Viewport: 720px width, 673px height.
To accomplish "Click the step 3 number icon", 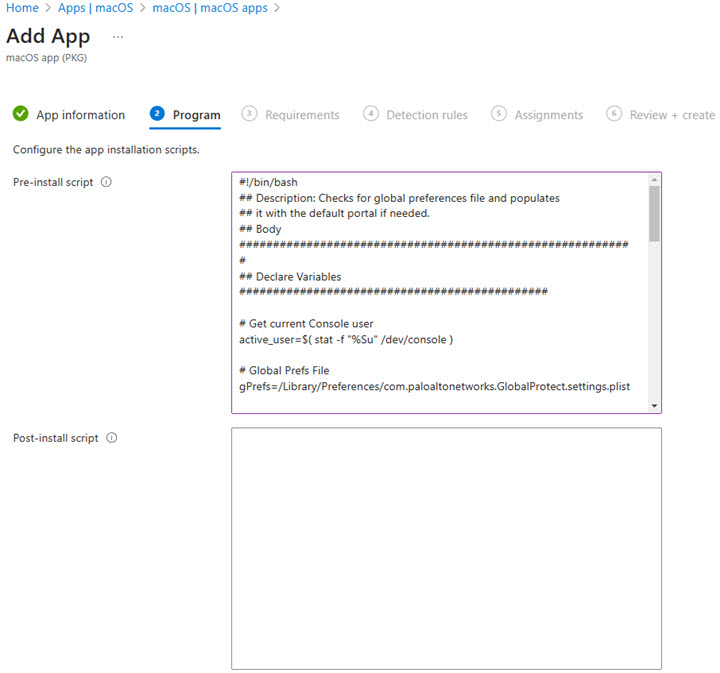I will [x=250, y=114].
